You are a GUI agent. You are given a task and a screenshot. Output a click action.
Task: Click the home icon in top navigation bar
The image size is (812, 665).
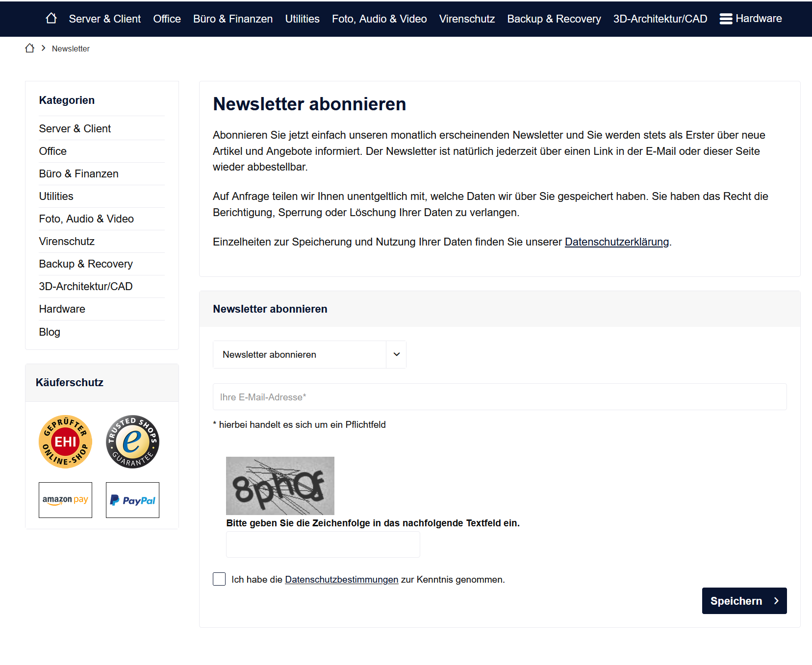51,19
